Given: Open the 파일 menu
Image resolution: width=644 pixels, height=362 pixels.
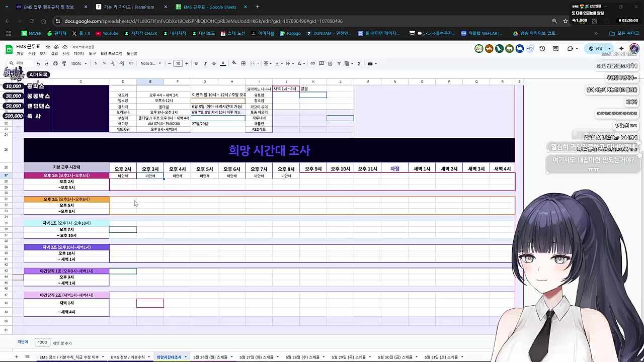Looking at the screenshot, I should coord(20,54).
